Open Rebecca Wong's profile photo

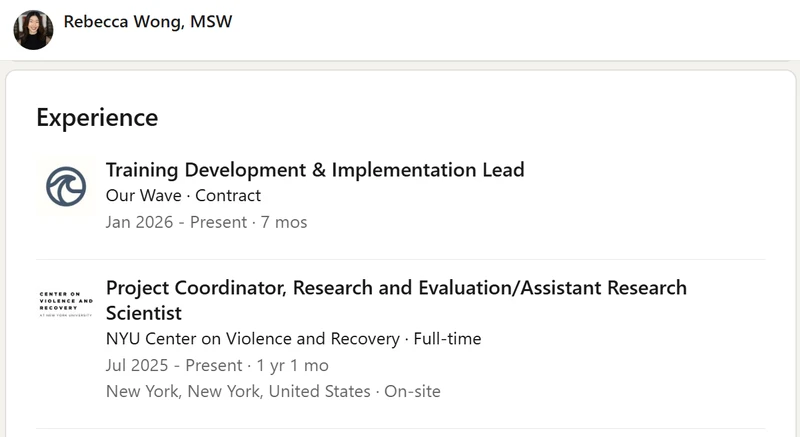pyautogui.click(x=33, y=30)
